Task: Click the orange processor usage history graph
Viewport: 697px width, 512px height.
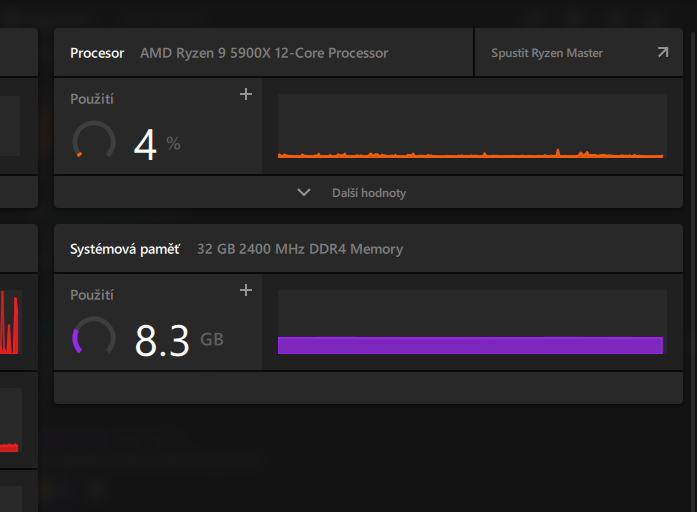Action: 471,128
